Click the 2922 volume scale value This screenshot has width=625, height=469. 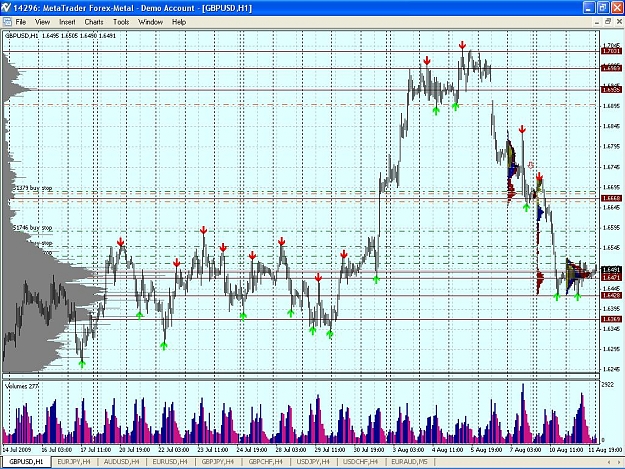[x=607, y=385]
